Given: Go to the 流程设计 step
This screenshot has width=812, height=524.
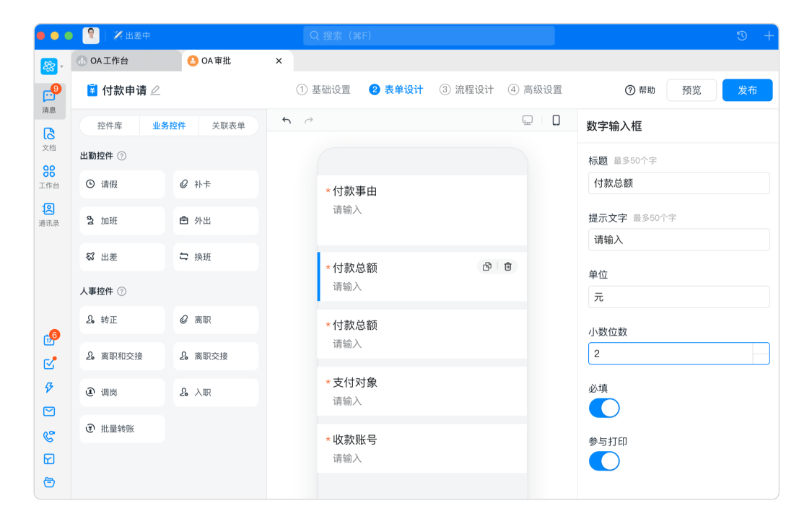Looking at the screenshot, I should point(467,90).
